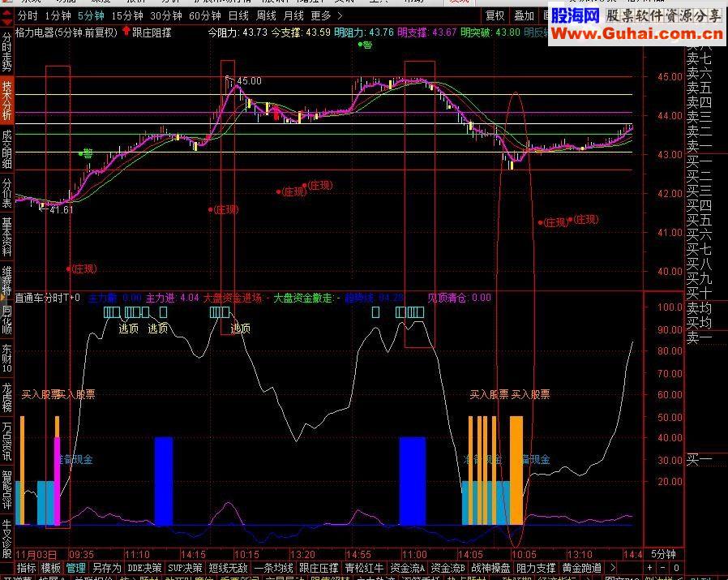The width and height of the screenshot is (728, 580).
Task: Open the 东财10 sidebar tab
Action: coord(6,358)
